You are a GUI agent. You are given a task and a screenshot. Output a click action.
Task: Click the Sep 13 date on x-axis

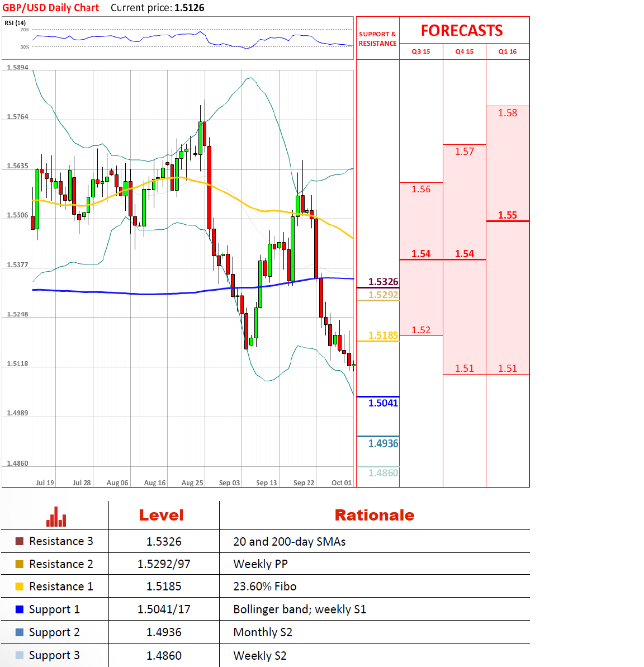[x=266, y=483]
